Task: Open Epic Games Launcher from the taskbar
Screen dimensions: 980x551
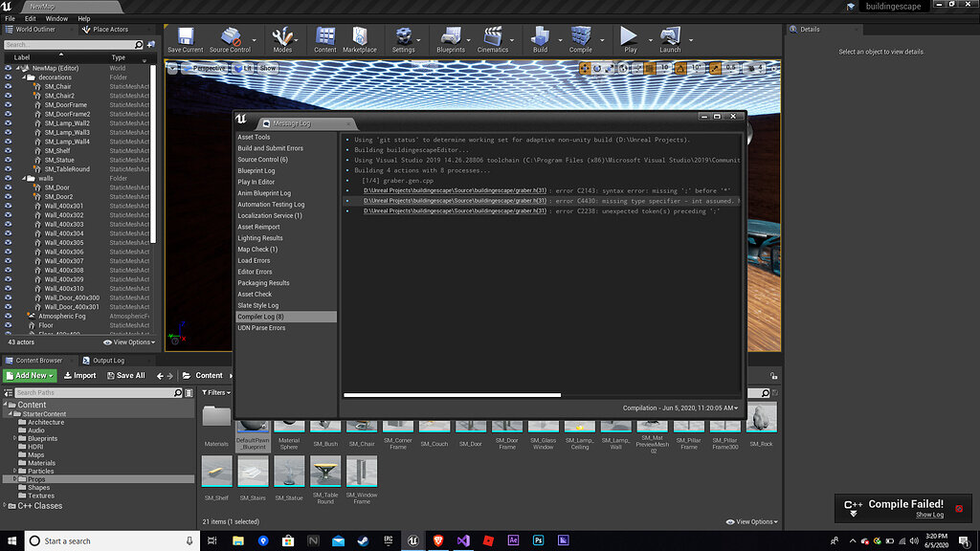Action: [x=389, y=541]
